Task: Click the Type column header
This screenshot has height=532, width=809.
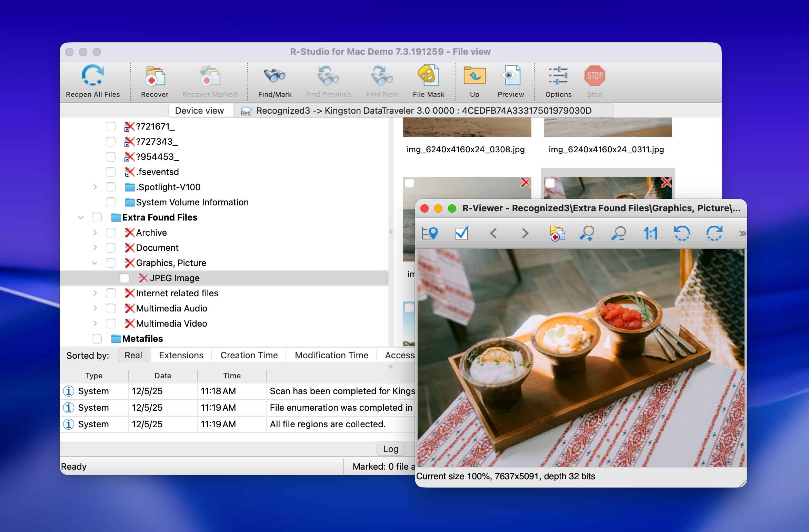Action: click(x=94, y=376)
